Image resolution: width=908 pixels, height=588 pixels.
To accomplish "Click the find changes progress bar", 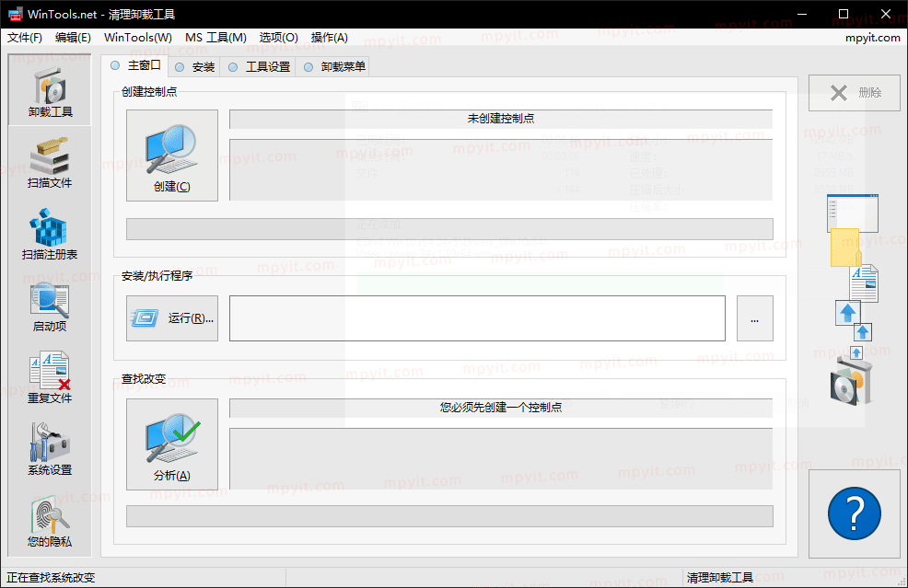I will 449,516.
